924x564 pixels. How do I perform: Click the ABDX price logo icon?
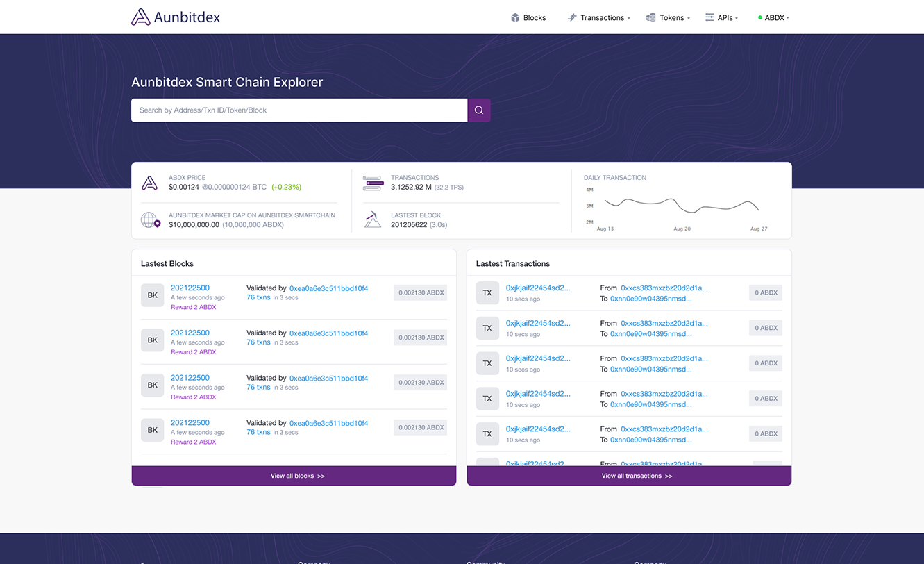(149, 183)
